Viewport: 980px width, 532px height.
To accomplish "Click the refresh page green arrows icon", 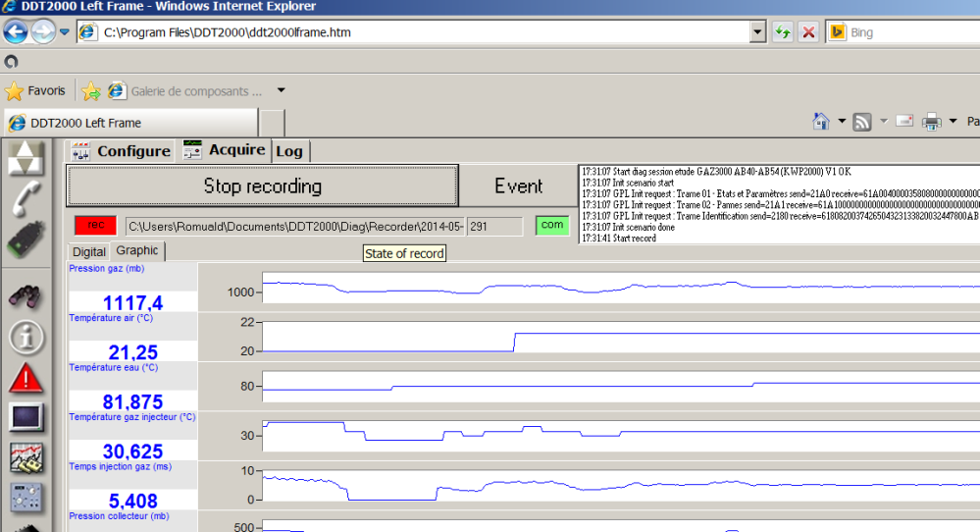I will pos(782,32).
